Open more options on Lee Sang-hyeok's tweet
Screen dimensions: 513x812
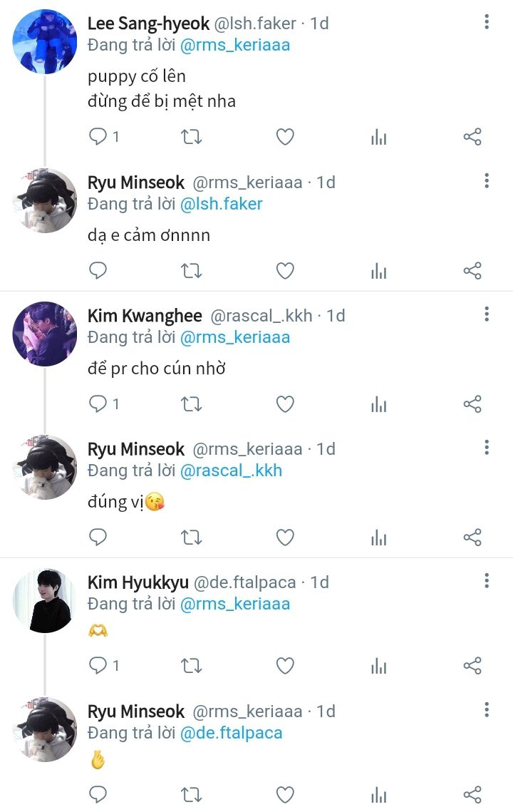[x=487, y=22]
